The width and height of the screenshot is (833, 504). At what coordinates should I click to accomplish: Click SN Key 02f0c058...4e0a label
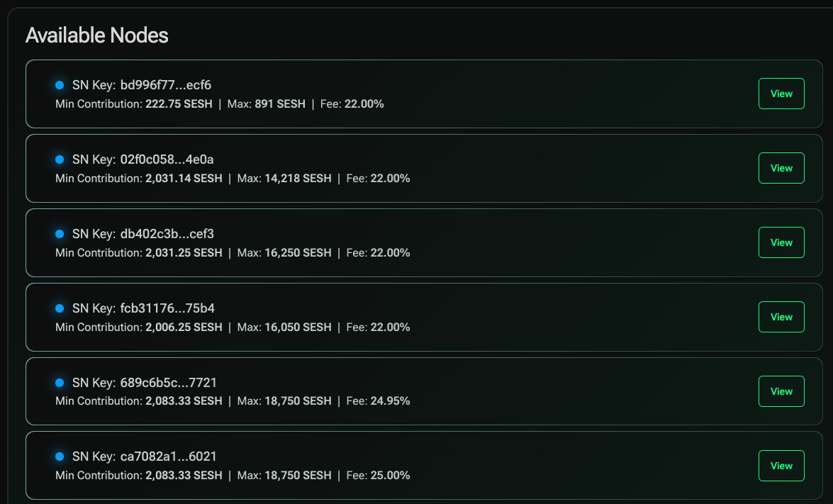click(x=143, y=159)
